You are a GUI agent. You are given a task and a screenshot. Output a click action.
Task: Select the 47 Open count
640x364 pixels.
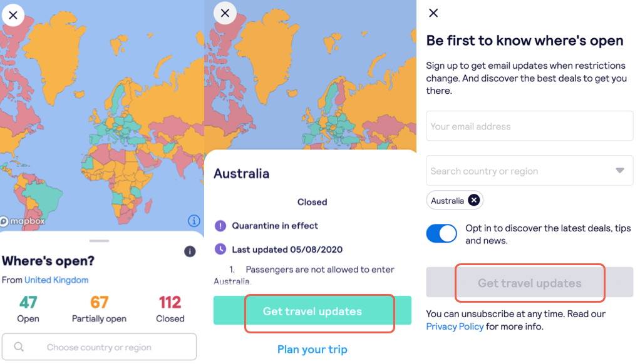point(28,308)
